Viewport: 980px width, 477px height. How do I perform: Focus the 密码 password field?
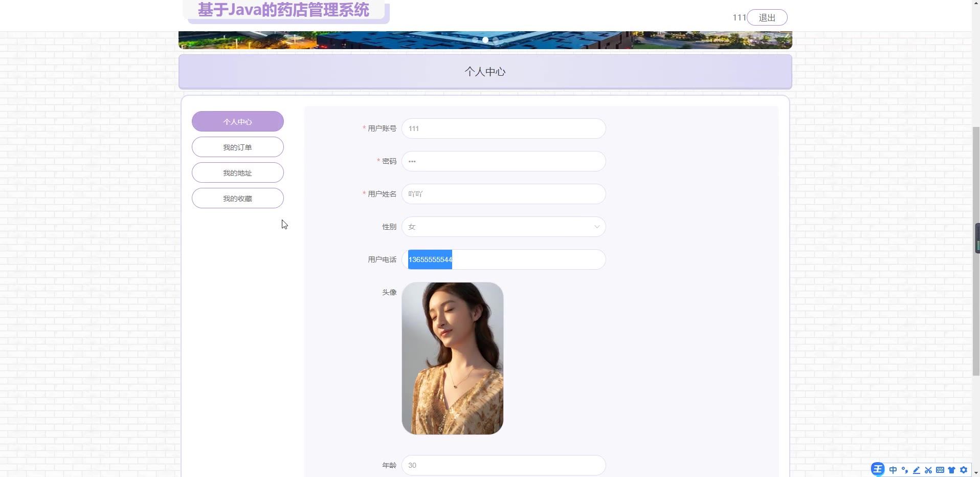coord(504,161)
